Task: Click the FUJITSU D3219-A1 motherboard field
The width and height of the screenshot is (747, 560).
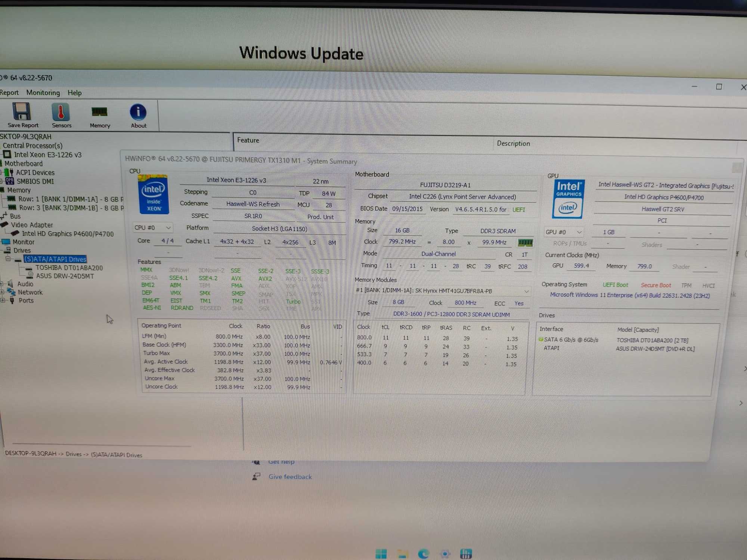Action: pyautogui.click(x=445, y=185)
